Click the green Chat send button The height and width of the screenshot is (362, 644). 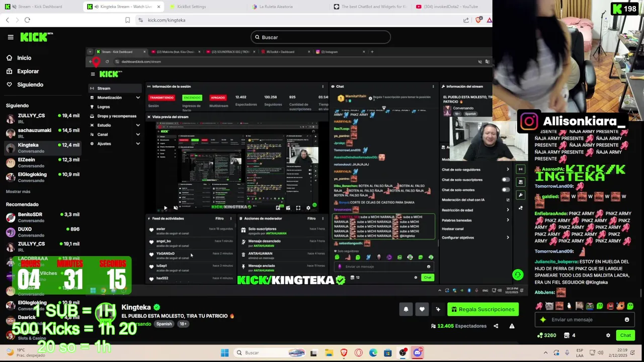(x=625, y=335)
